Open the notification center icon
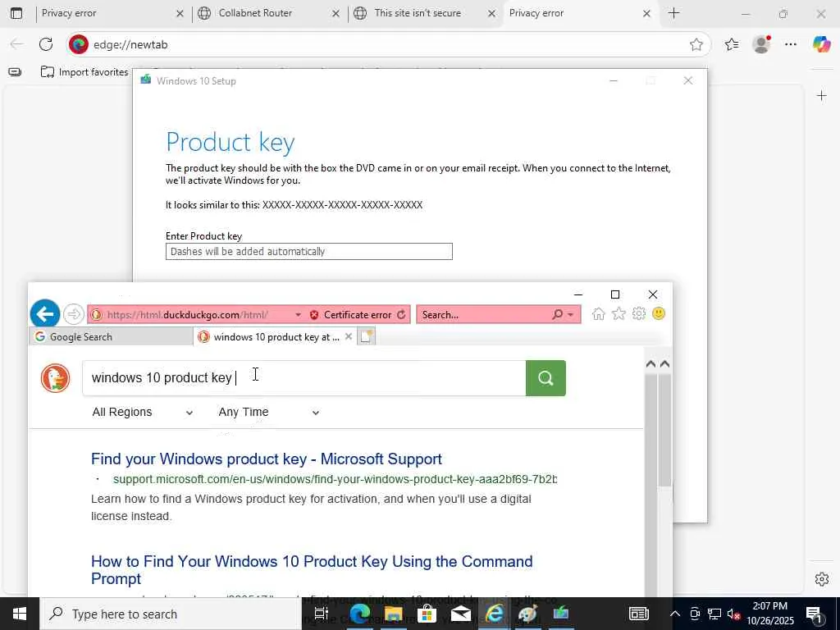 [x=813, y=614]
